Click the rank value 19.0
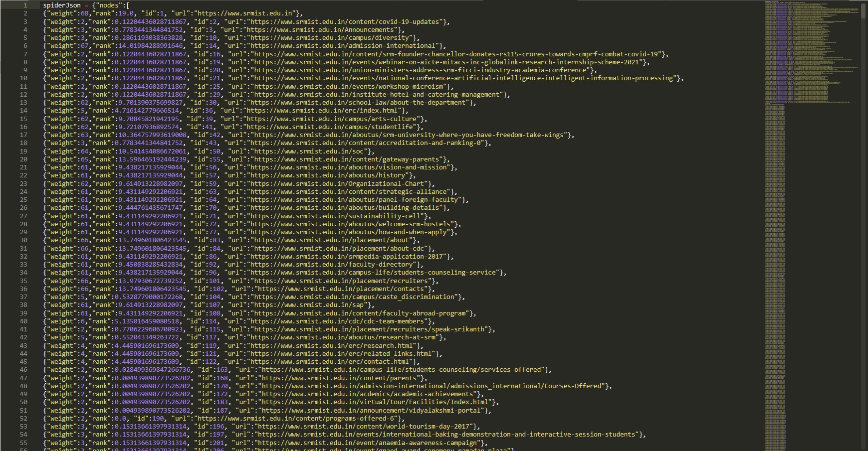 click(x=126, y=13)
